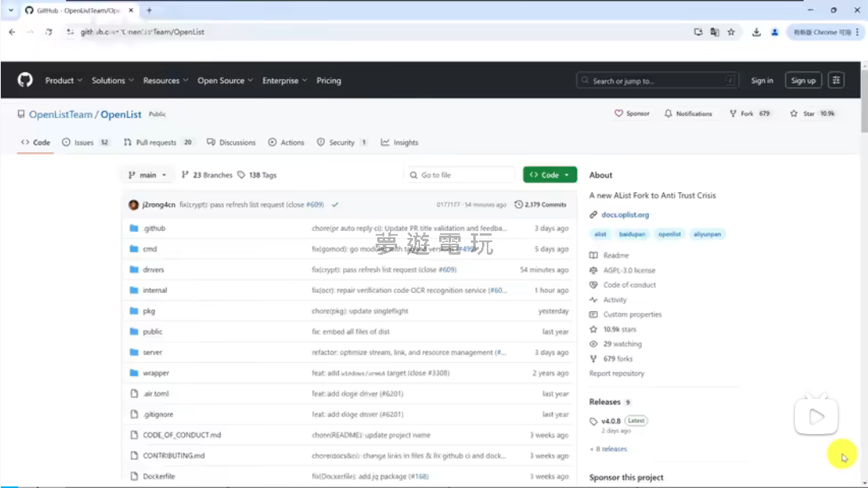
Task: Expand the main branch dropdown
Action: pos(148,175)
